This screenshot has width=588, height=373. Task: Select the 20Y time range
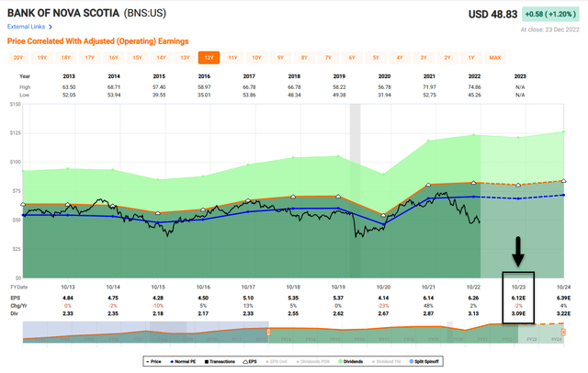18,58
